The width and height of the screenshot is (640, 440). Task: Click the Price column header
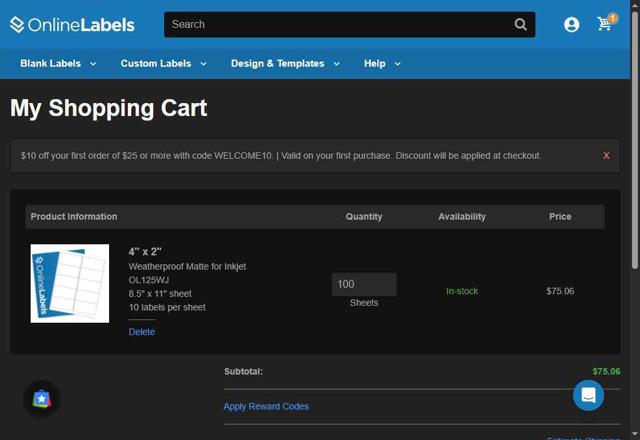tap(560, 216)
